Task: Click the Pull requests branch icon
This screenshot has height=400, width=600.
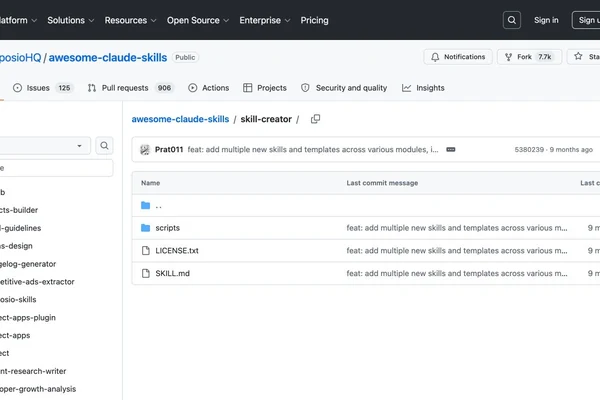Action: click(x=92, y=88)
